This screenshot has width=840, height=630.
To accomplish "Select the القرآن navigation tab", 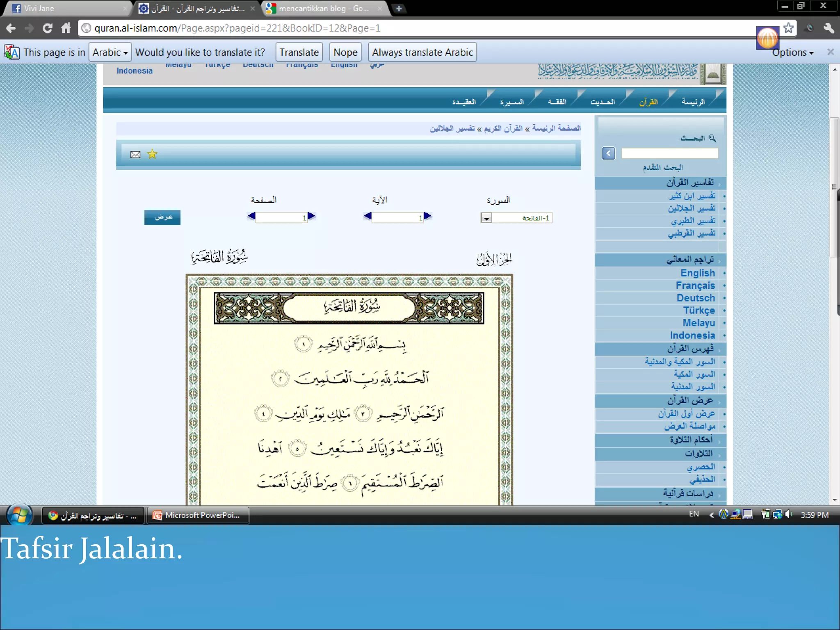I will coord(648,102).
